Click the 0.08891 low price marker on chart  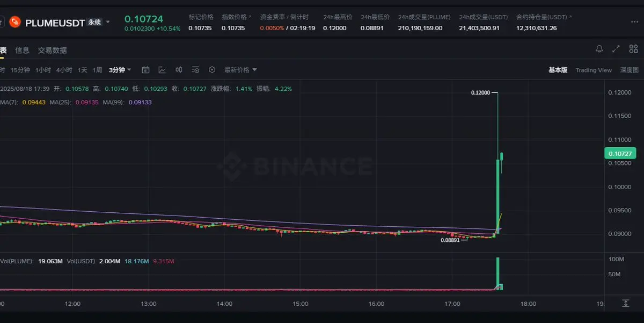[450, 240]
